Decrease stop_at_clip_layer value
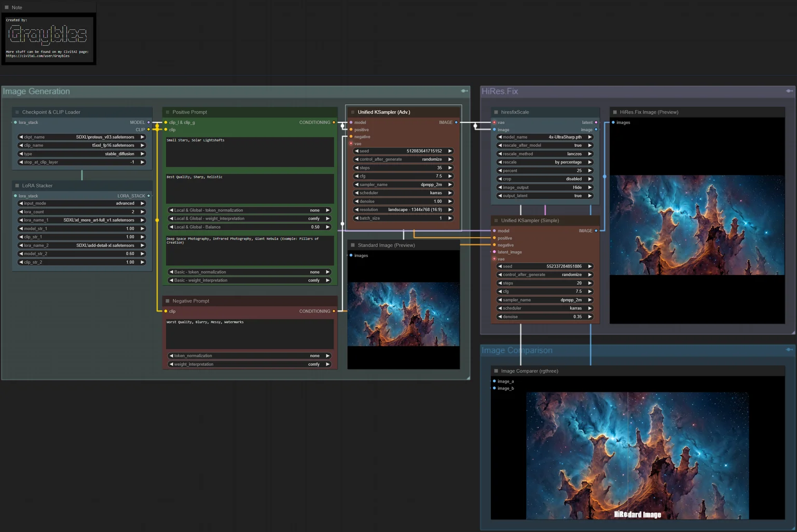This screenshot has width=797, height=532. coord(21,162)
